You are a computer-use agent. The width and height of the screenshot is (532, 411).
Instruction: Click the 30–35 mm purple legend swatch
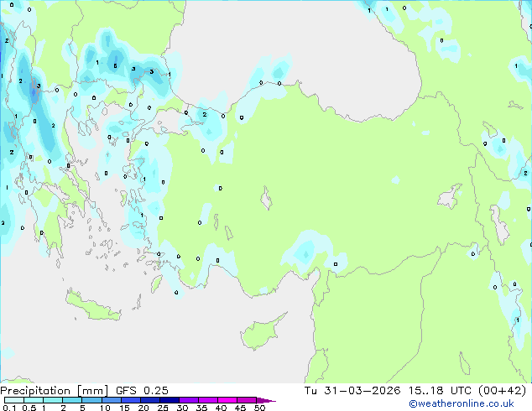click(188, 400)
